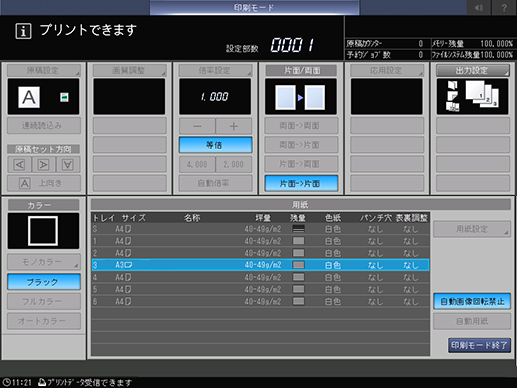Open help with the question mark icon

click(504, 7)
